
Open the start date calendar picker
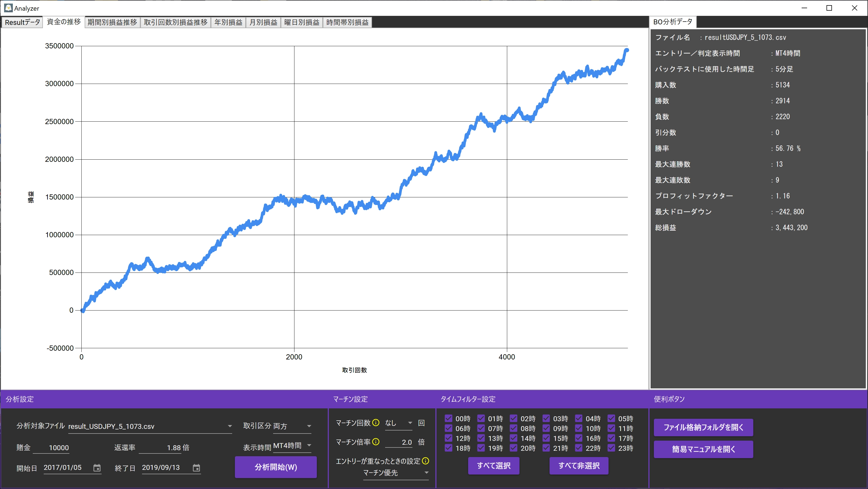point(97,468)
